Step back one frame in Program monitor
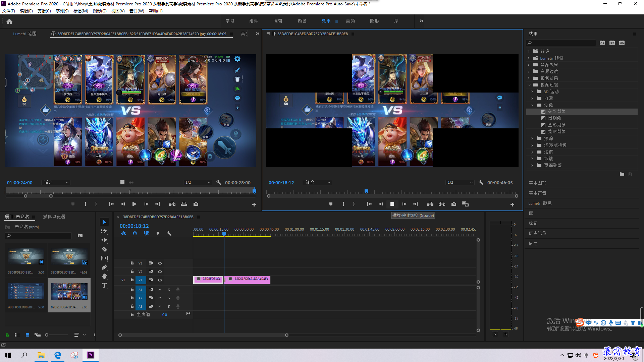The height and width of the screenshot is (362, 644). click(381, 204)
